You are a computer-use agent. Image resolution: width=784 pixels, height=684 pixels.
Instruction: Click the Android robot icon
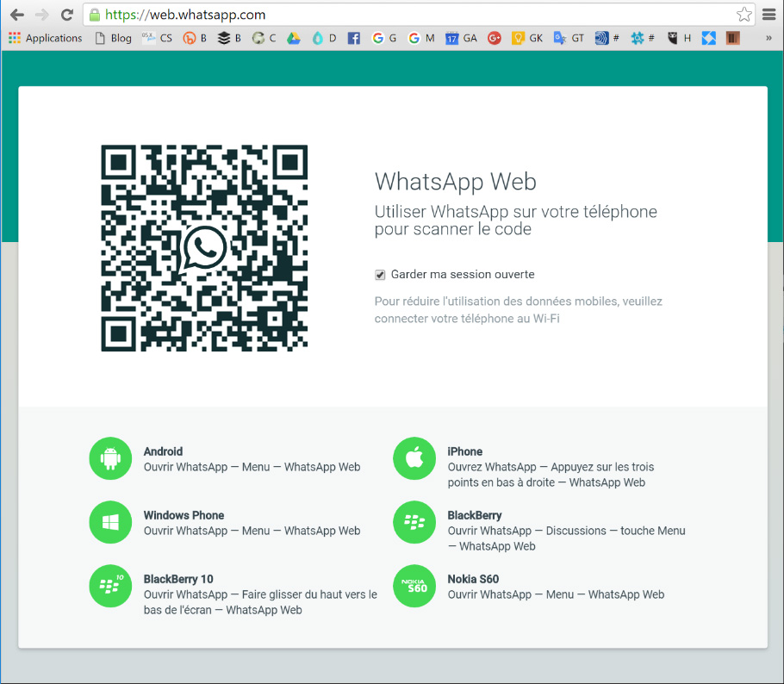pyautogui.click(x=110, y=458)
